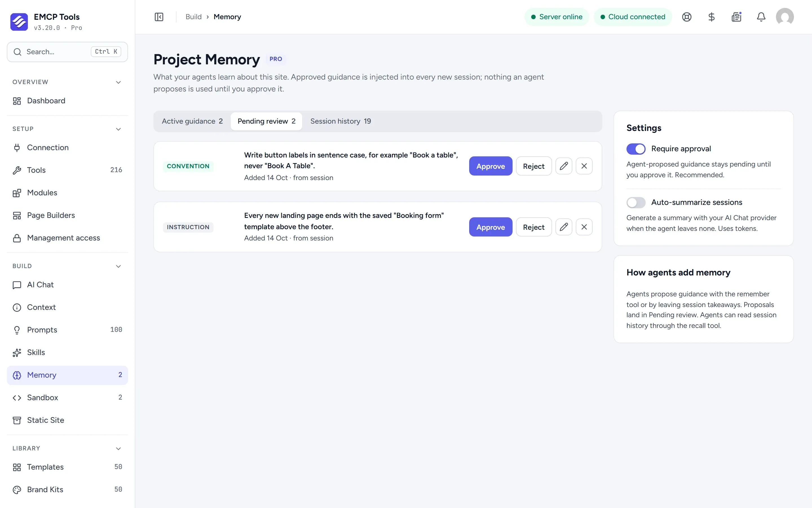
Task: Click the EMCP Tools logo
Action: [x=19, y=22]
